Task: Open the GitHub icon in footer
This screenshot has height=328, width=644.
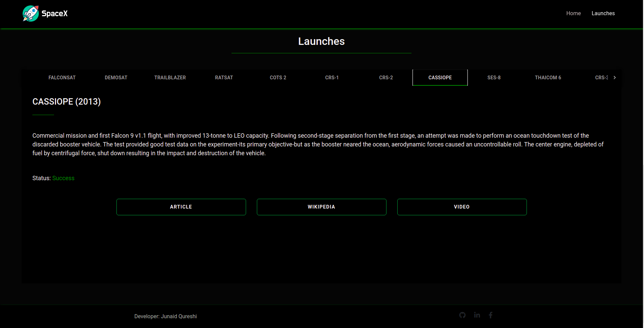Action: tap(462, 315)
